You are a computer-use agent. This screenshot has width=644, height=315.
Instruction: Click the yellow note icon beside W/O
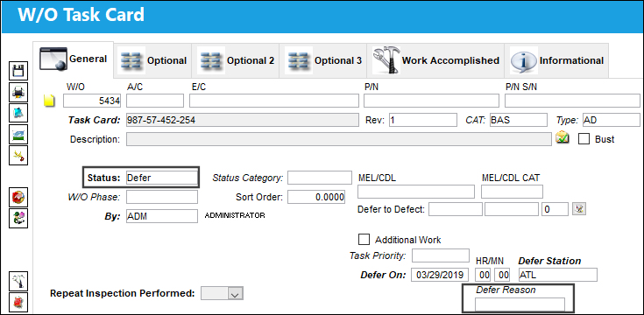click(49, 101)
